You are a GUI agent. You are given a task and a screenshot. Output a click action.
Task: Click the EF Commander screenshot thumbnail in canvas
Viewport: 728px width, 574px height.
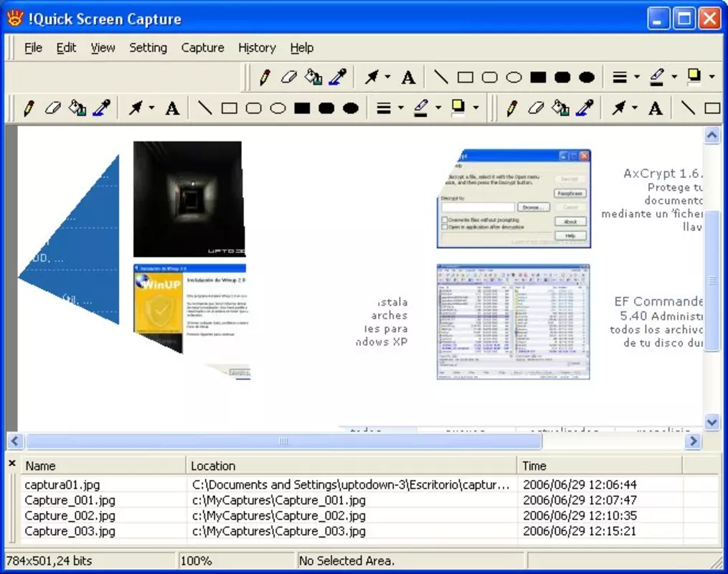(513, 322)
